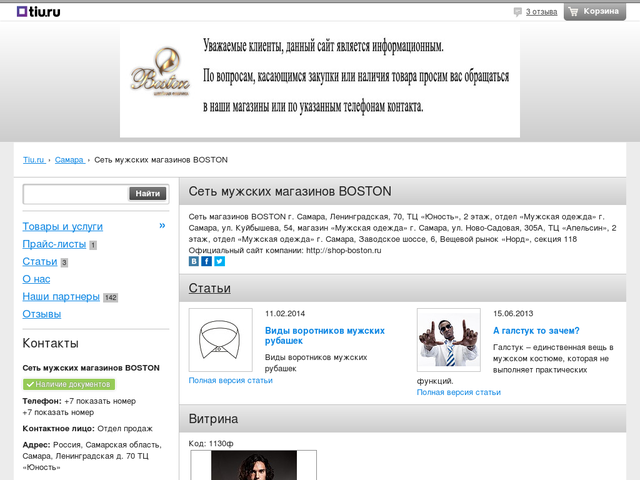The width and height of the screenshot is (640, 480).
Task: Click the speech bubble reviews icon
Action: (x=518, y=12)
